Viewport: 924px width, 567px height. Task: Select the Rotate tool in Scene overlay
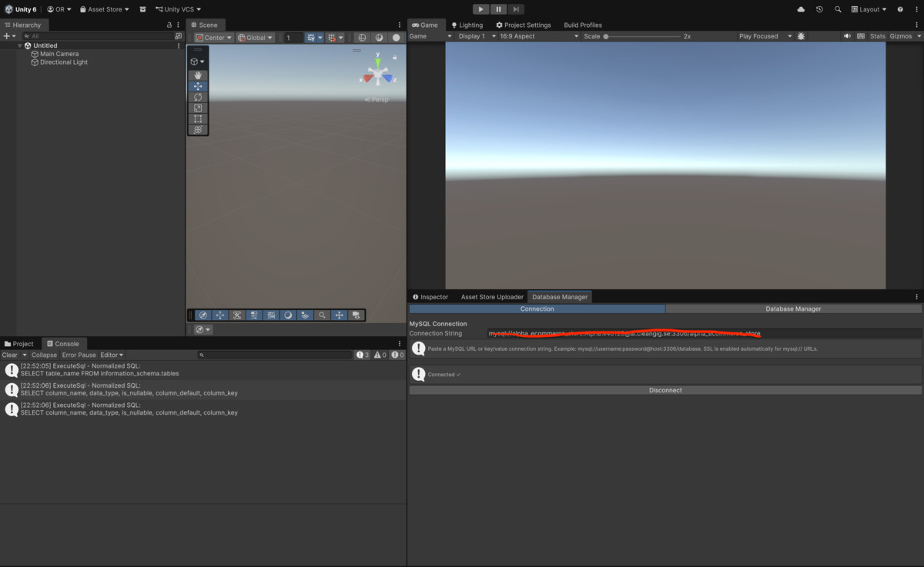pos(198,97)
